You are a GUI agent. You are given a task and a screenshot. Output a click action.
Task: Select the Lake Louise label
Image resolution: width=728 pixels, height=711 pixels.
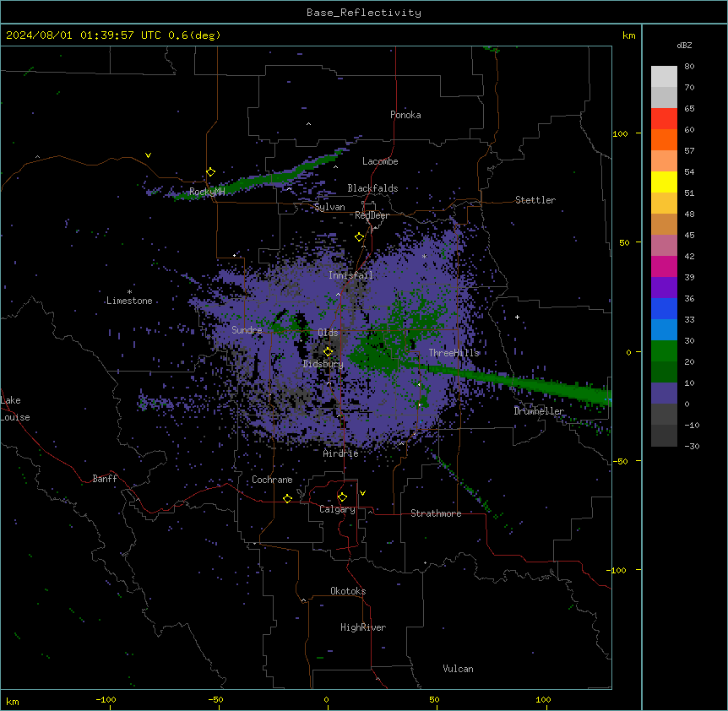pyautogui.click(x=15, y=409)
